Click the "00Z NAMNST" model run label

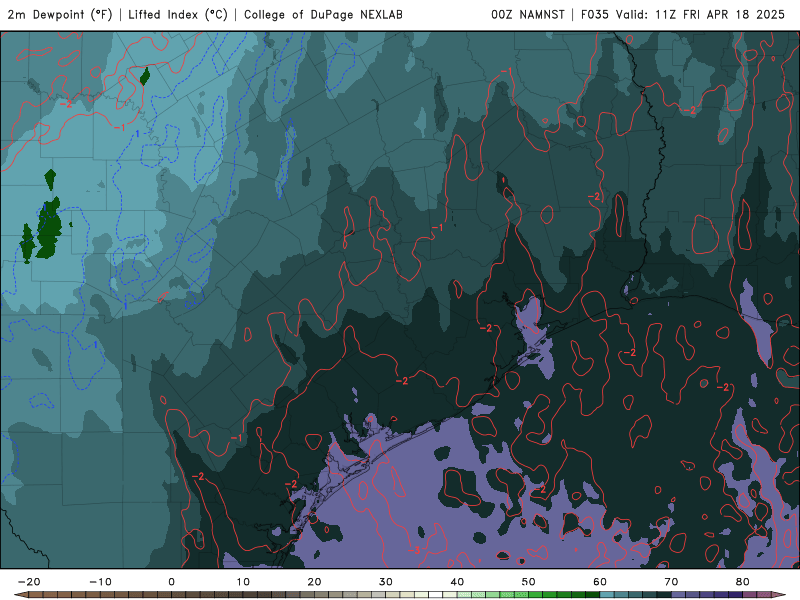pos(528,15)
